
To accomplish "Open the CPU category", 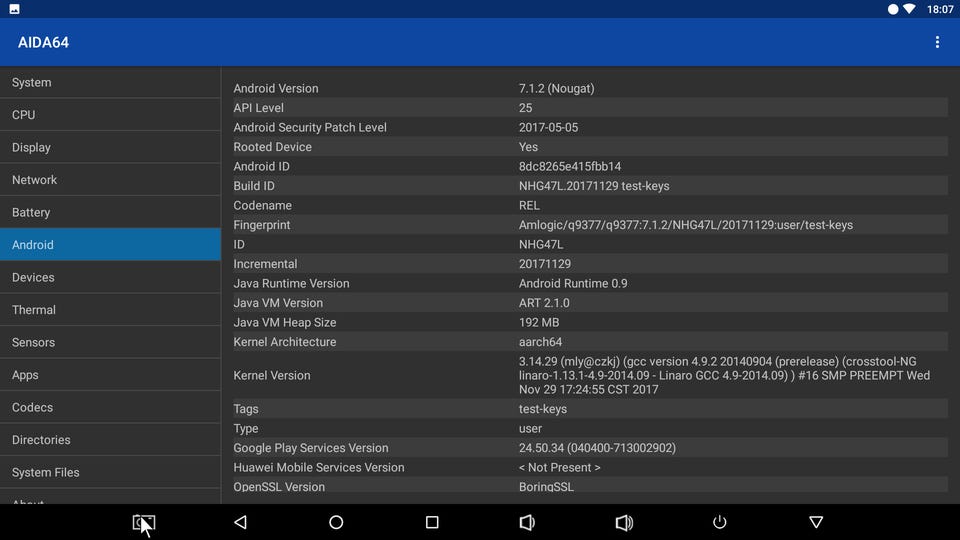I will [110, 114].
